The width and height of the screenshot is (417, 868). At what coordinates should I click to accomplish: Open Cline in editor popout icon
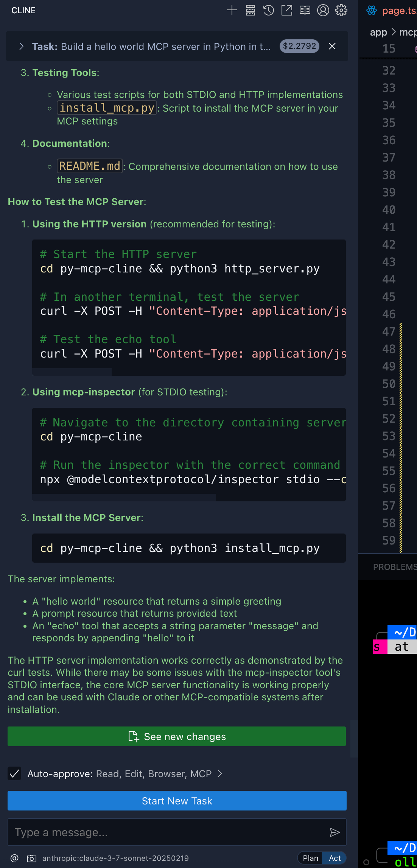click(x=287, y=10)
